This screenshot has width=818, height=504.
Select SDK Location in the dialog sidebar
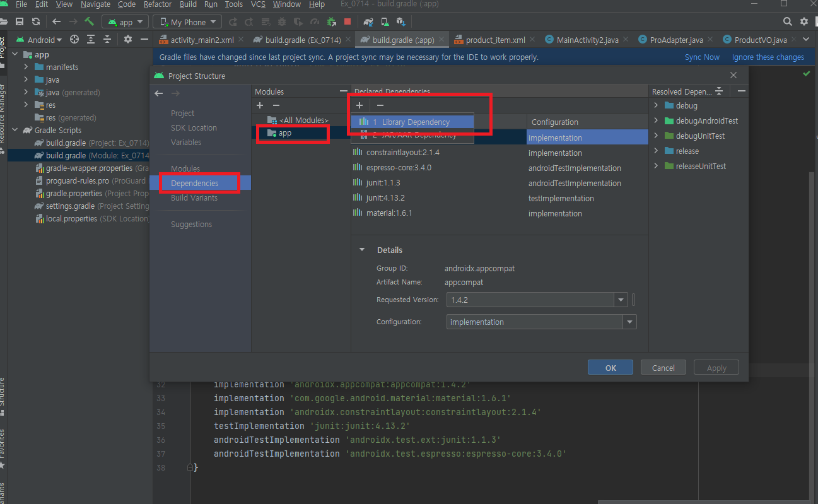[x=194, y=127]
